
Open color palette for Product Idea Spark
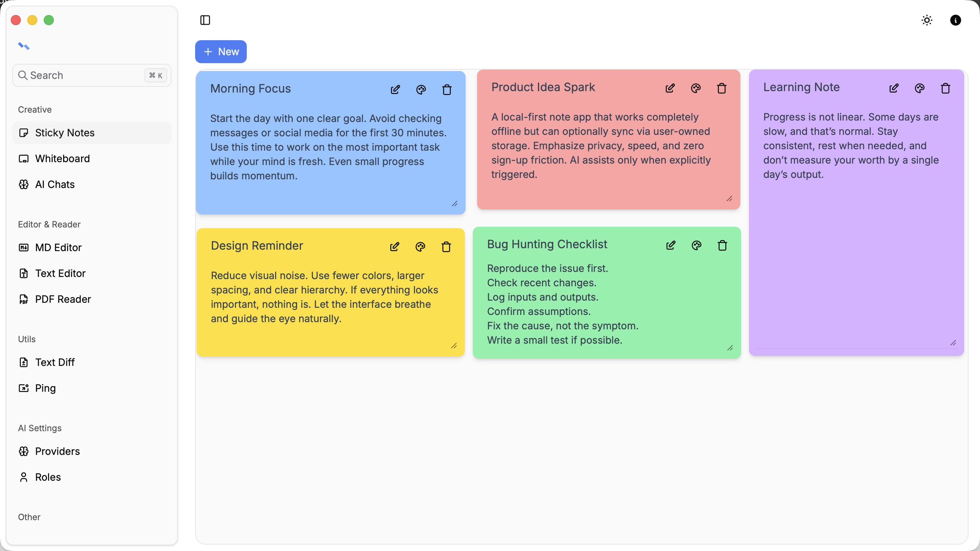pyautogui.click(x=696, y=89)
